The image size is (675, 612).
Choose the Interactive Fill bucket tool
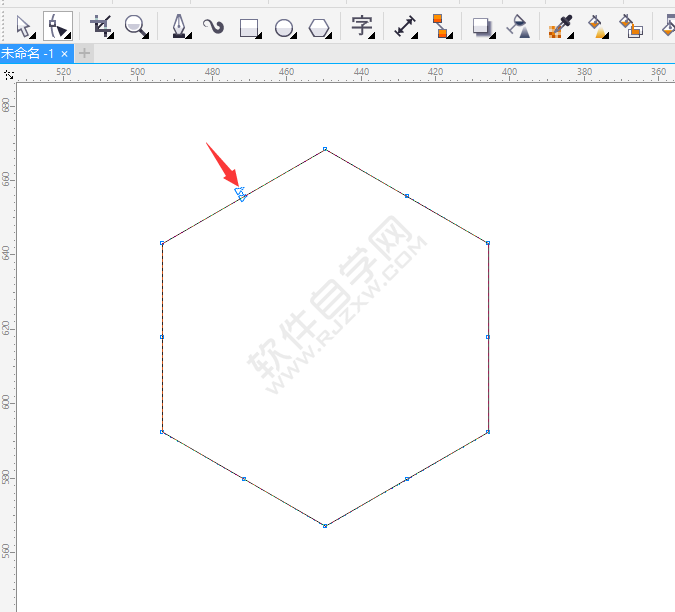598,26
